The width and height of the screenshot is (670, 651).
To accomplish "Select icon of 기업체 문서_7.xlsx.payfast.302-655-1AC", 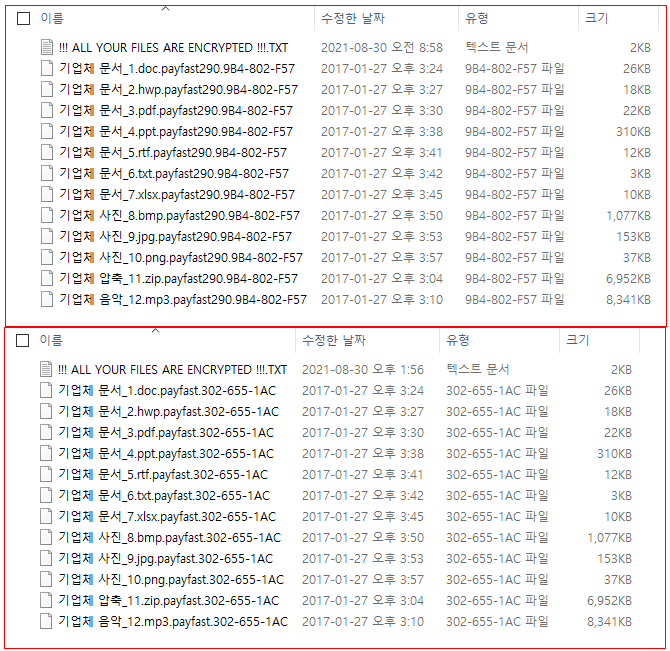I will (46, 516).
